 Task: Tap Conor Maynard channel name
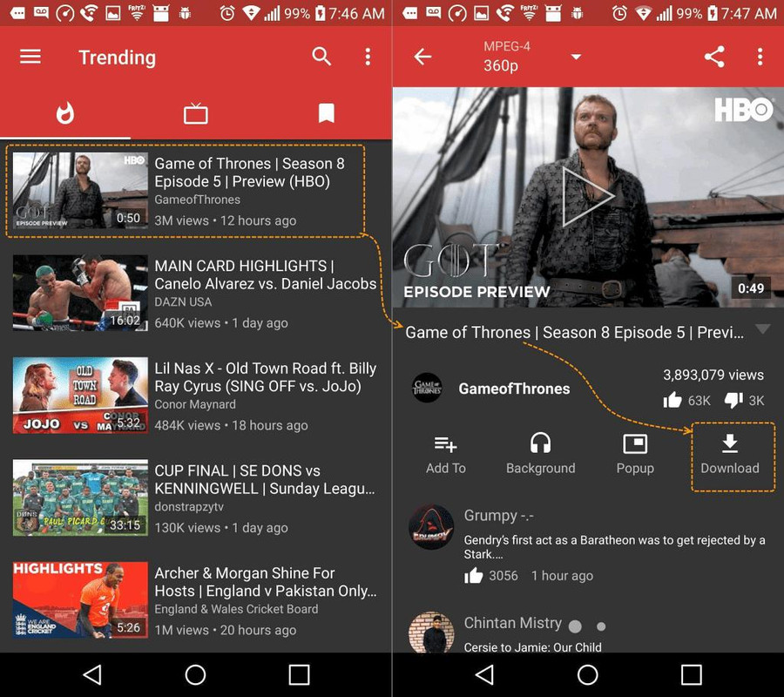195,404
